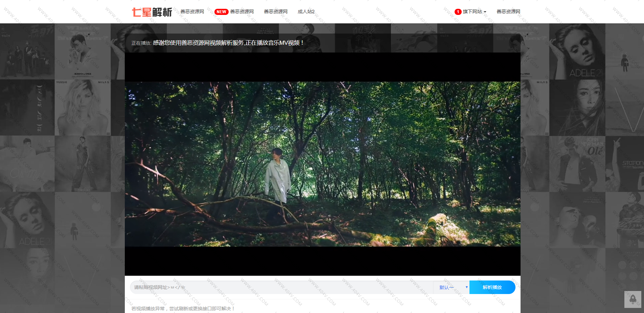
Task: Click the Olé album cover on right
Action: [x=577, y=164]
